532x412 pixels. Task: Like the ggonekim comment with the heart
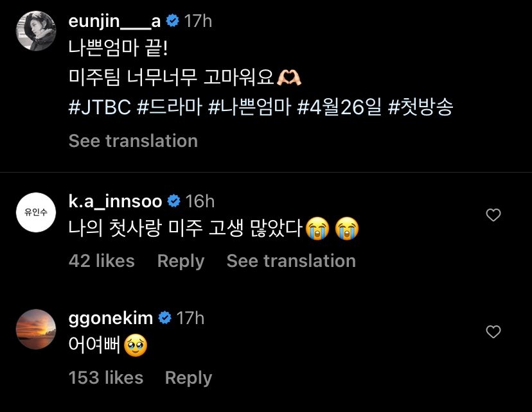pyautogui.click(x=493, y=332)
